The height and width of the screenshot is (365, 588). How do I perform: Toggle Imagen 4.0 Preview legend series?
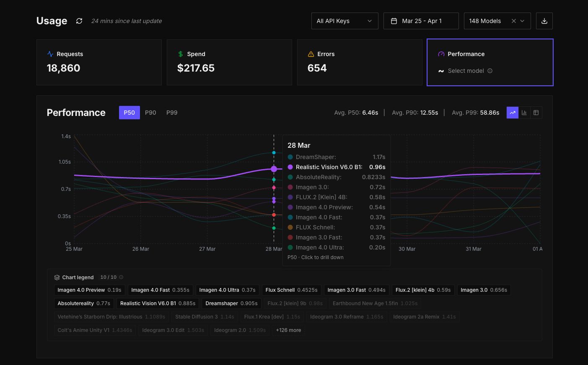pyautogui.click(x=89, y=290)
